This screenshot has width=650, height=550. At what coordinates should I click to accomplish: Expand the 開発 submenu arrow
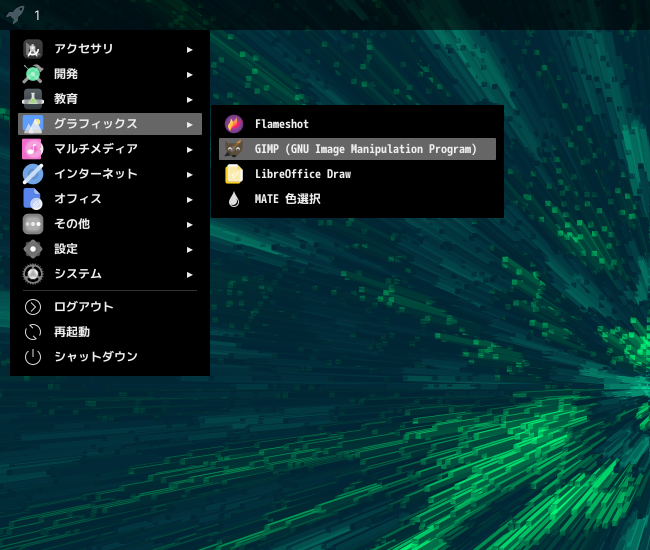(x=189, y=75)
